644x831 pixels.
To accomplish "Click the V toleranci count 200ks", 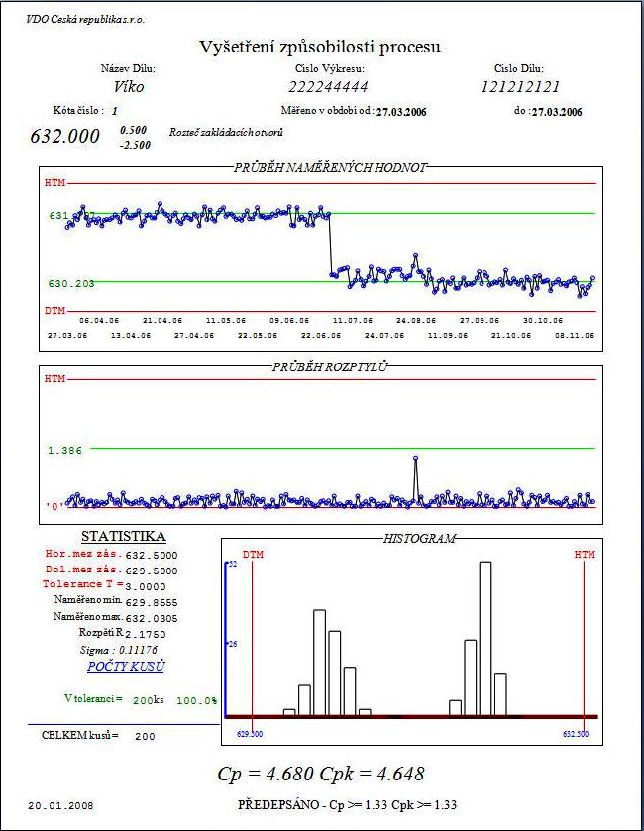I will pyautogui.click(x=149, y=700).
